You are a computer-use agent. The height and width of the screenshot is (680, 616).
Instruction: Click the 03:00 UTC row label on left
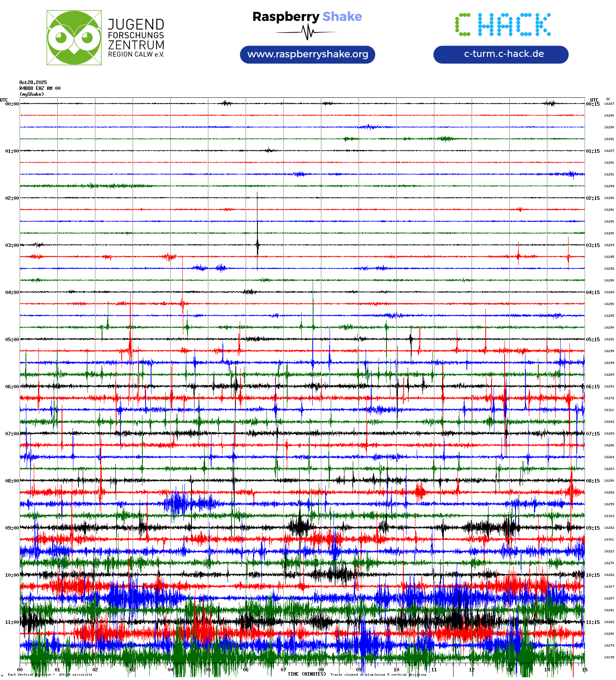tap(12, 245)
